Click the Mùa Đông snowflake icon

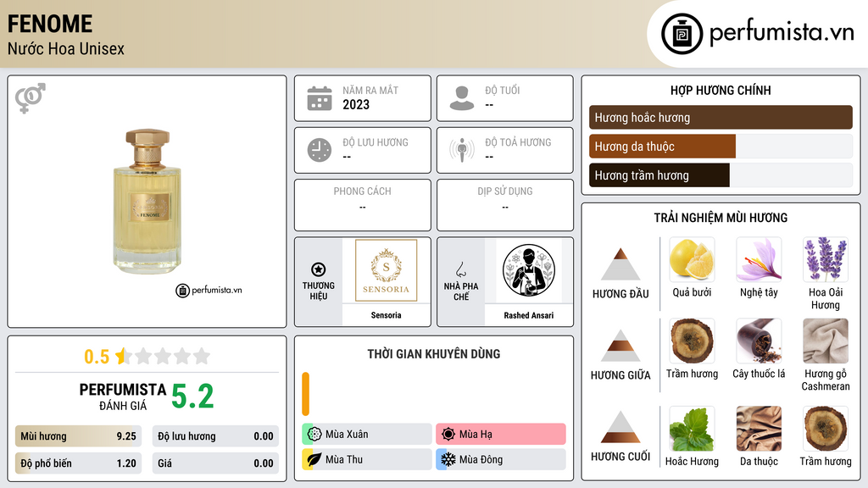pos(448,459)
